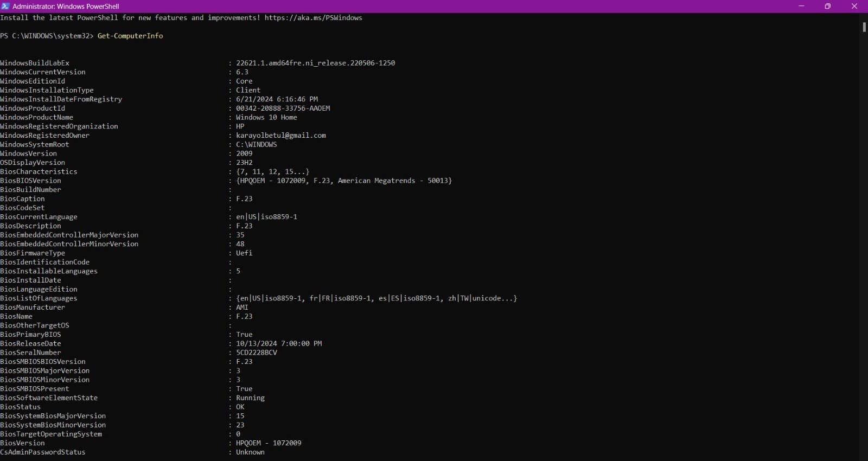Screen dimensions: 868x461
Task: Click the BiosSystemBiosMinorVersion value 23
Action: pyautogui.click(x=240, y=425)
